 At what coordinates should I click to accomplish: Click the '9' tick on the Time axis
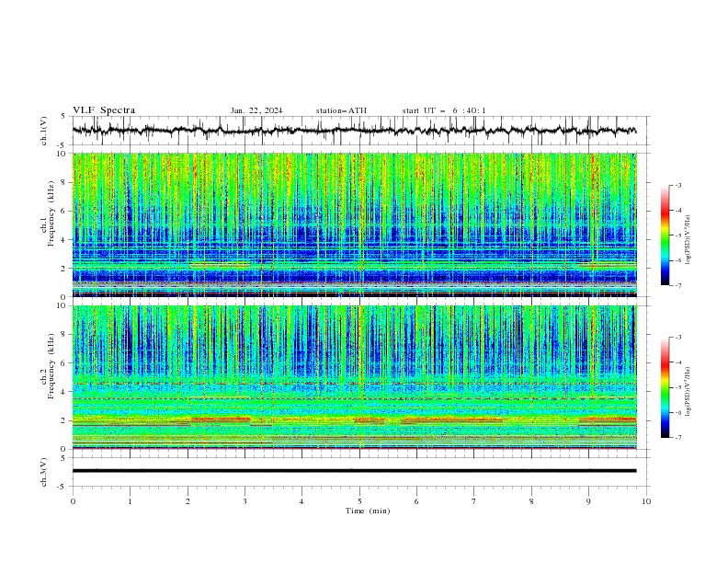click(588, 501)
